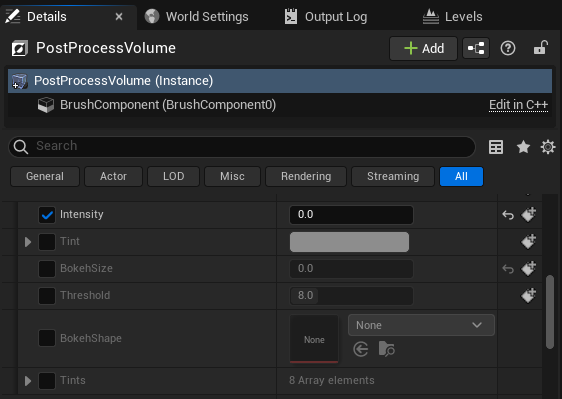Screen dimensions: 562x399
Task: Select the All properties filter
Action: 461,176
